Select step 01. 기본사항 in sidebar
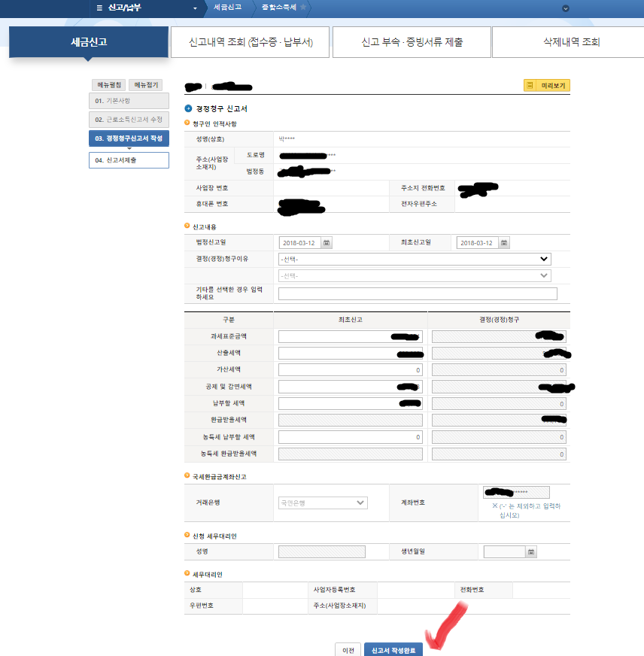 129,102
